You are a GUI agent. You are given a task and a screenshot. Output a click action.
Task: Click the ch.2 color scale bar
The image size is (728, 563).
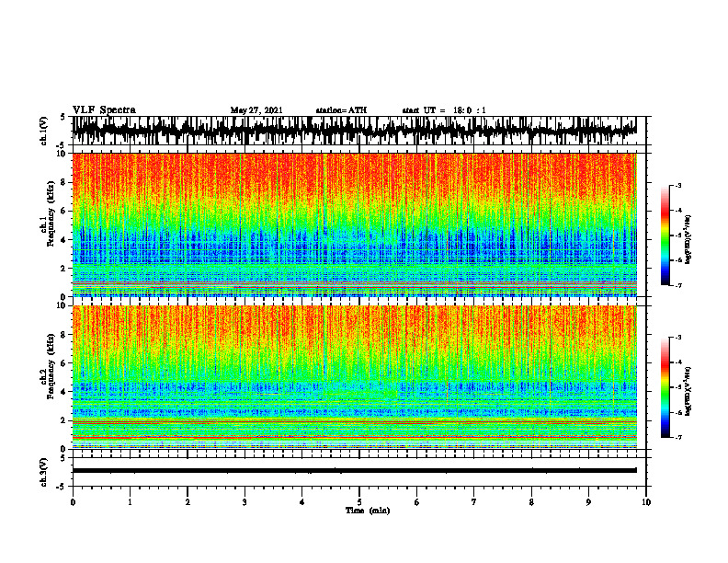pos(665,387)
